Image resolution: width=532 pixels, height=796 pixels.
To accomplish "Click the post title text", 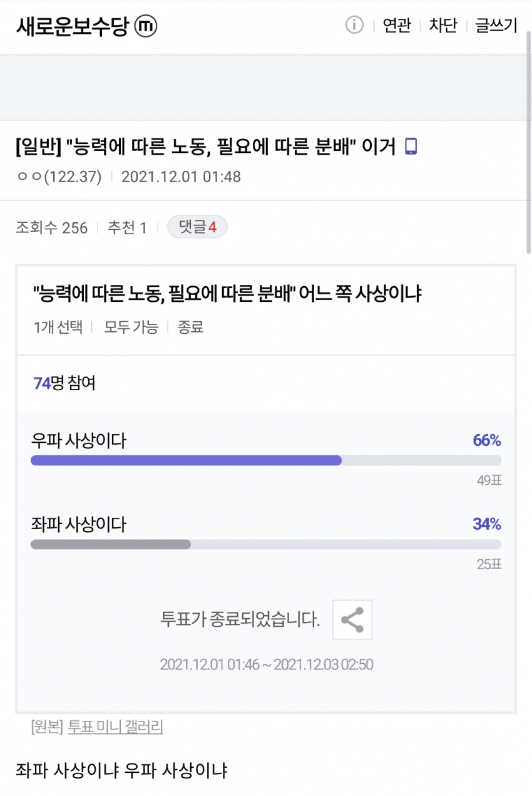I will click(207, 147).
